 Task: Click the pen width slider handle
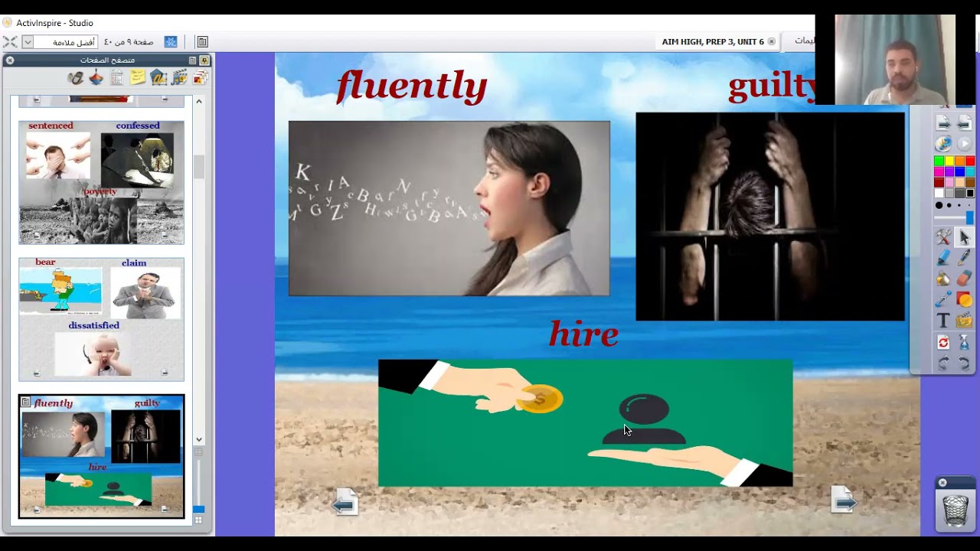969,218
